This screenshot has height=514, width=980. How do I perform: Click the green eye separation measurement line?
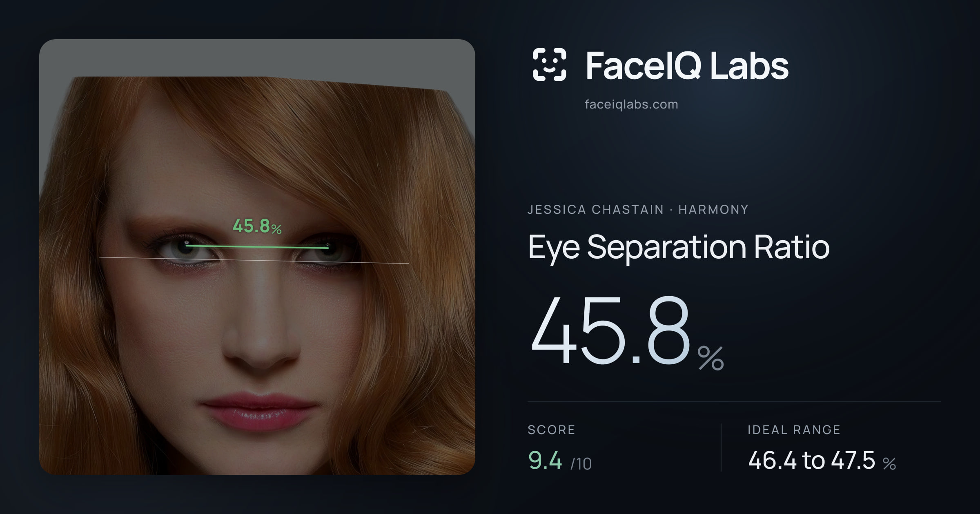(257, 246)
